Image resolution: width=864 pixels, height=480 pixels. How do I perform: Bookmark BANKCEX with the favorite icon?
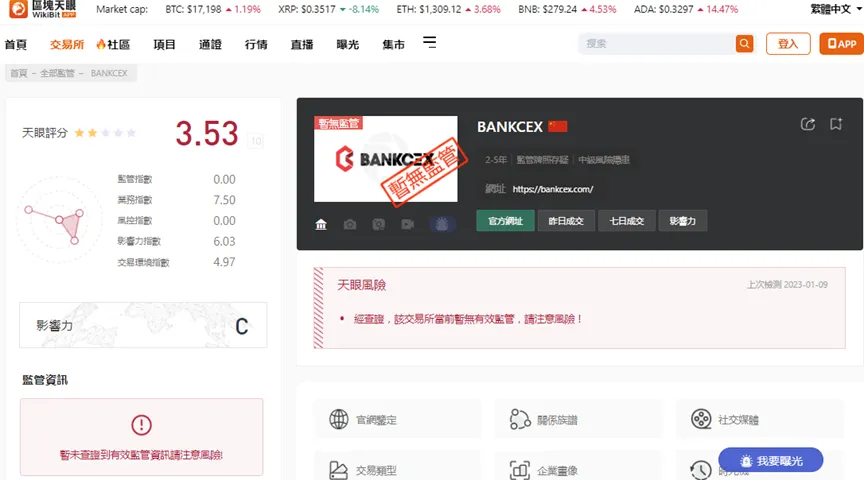[836, 124]
